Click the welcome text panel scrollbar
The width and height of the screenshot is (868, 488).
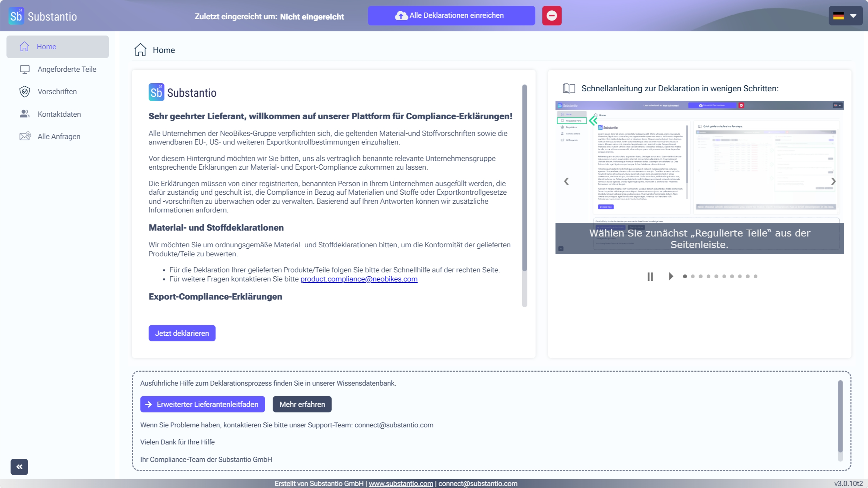(524, 178)
